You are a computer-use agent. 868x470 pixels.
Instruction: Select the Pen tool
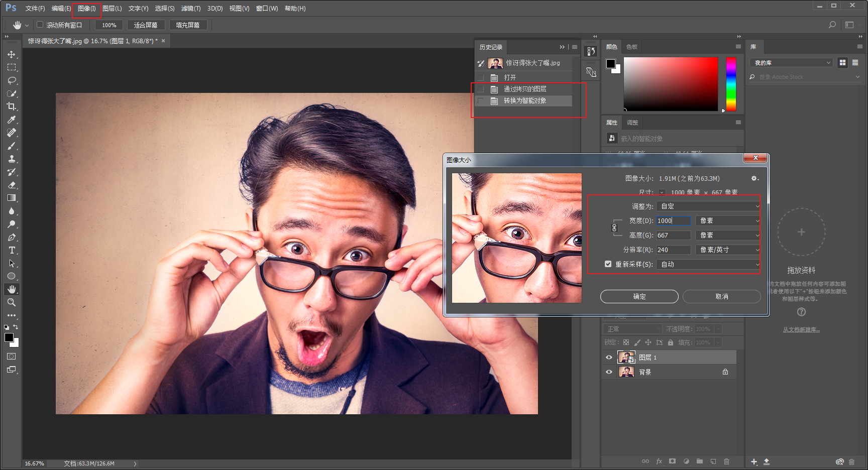pos(12,237)
